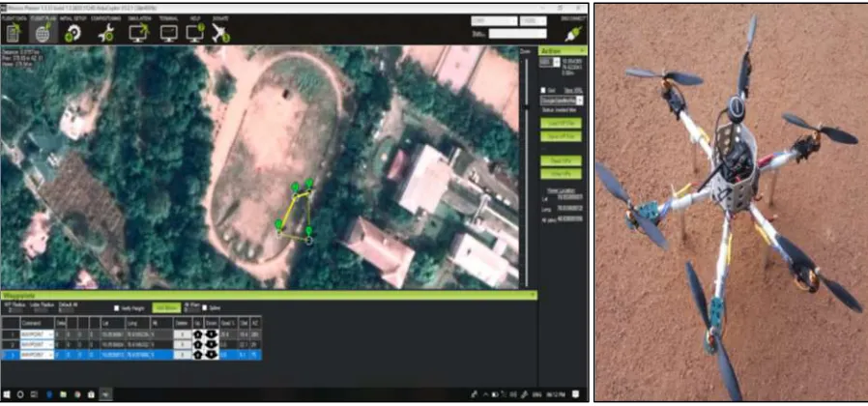This screenshot has width=868, height=406.
Task: Open the Flight Data screen icon
Action: coord(13,33)
